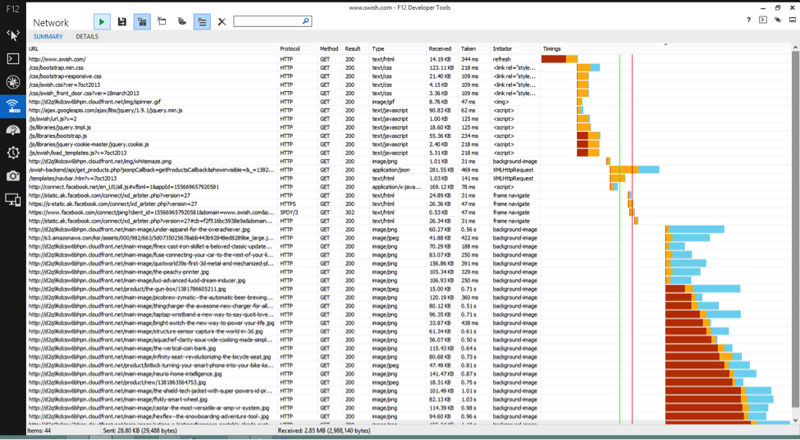Sort by Timings column header
The height and width of the screenshot is (440, 800).
(665, 49)
